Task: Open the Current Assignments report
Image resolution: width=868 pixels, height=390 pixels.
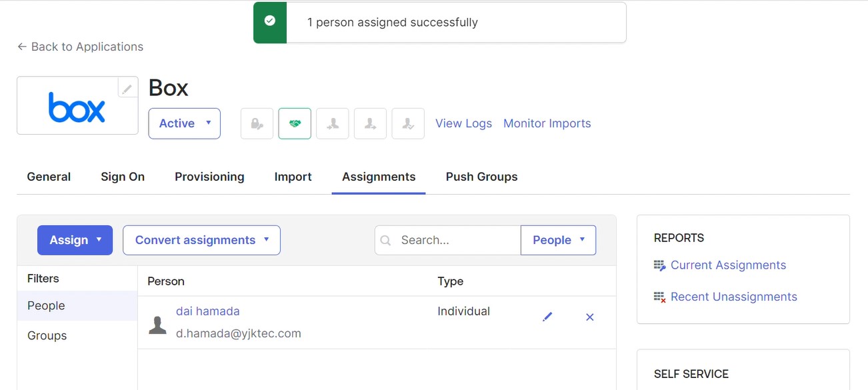Action: pos(728,265)
